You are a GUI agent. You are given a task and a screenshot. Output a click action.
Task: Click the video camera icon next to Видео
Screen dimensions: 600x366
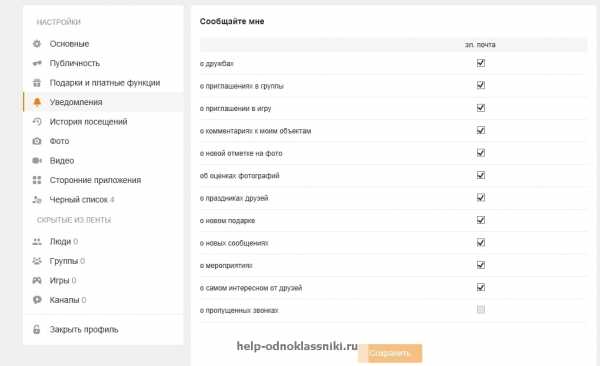pos(37,160)
